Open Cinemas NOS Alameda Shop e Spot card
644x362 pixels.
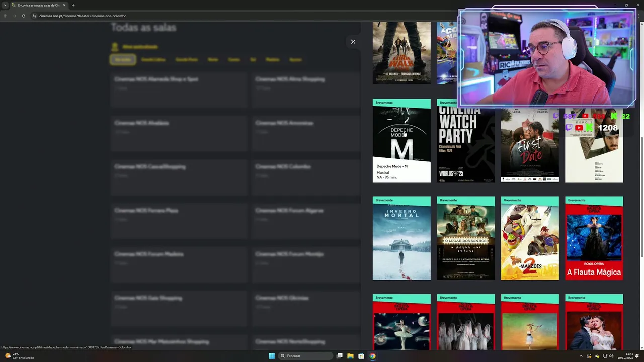(x=179, y=90)
